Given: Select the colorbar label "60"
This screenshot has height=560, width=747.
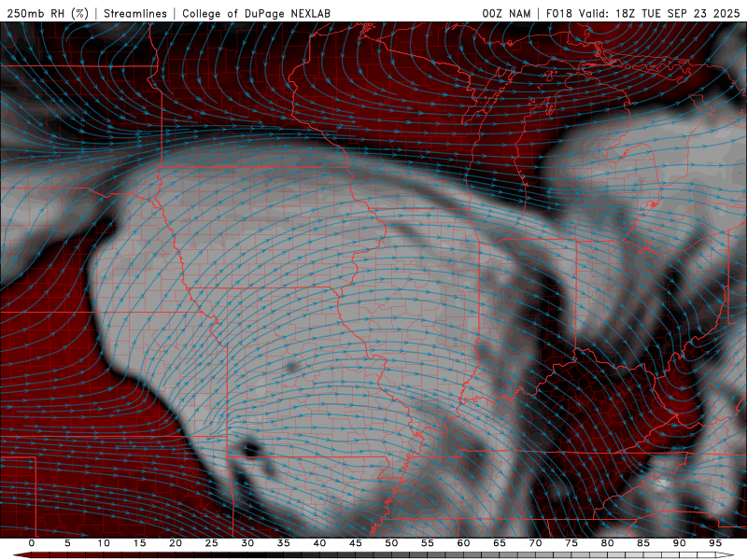Looking at the screenshot, I should coord(463,543).
